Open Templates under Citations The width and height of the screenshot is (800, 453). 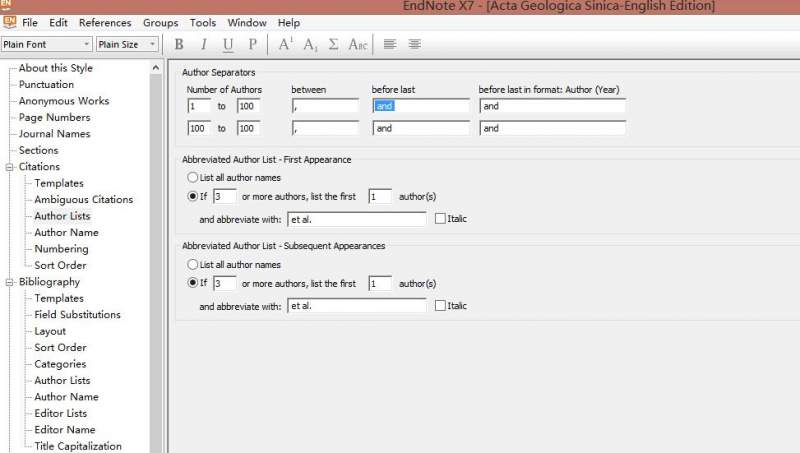[x=59, y=183]
